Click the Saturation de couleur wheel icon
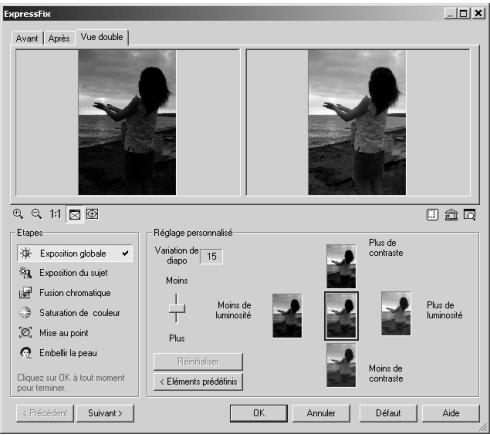 coord(25,313)
